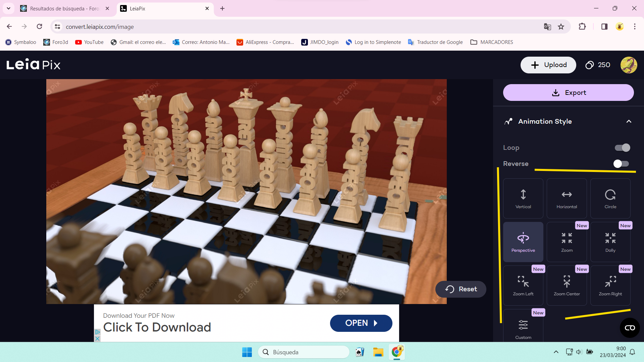The image size is (644, 362).
Task: Select the Zoom Left animation
Action: pyautogui.click(x=523, y=286)
